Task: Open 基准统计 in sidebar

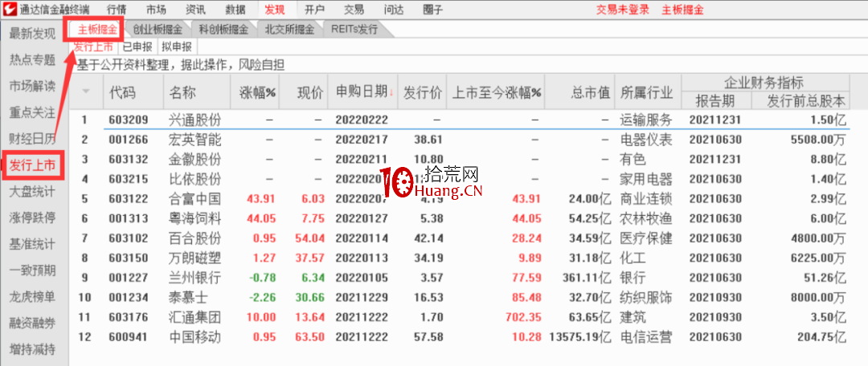Action: pos(32,244)
